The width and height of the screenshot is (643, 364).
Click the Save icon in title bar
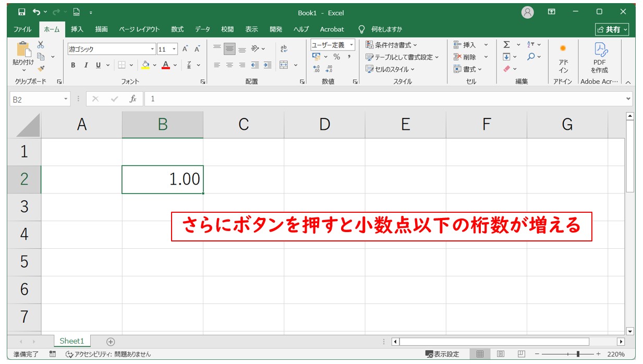21,12
